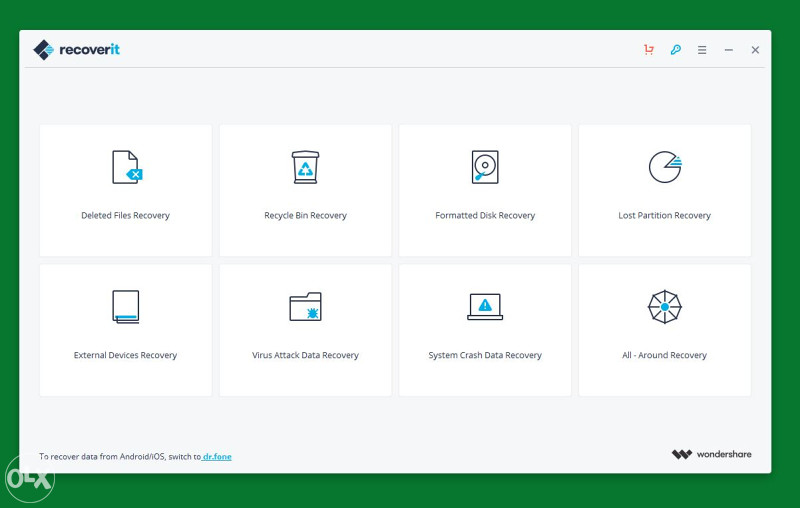
Task: Select the external device icon
Action: coord(126,307)
